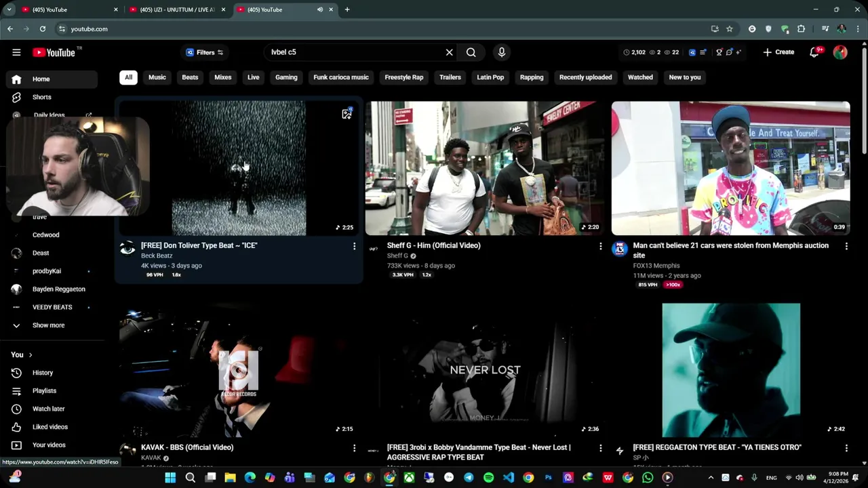
Task: Open Spotify from the taskbar
Action: tap(489, 478)
